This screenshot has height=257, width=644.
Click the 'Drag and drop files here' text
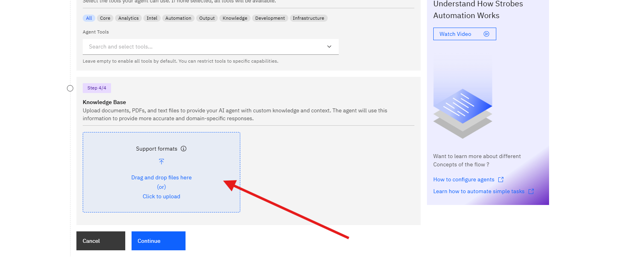[161, 177]
